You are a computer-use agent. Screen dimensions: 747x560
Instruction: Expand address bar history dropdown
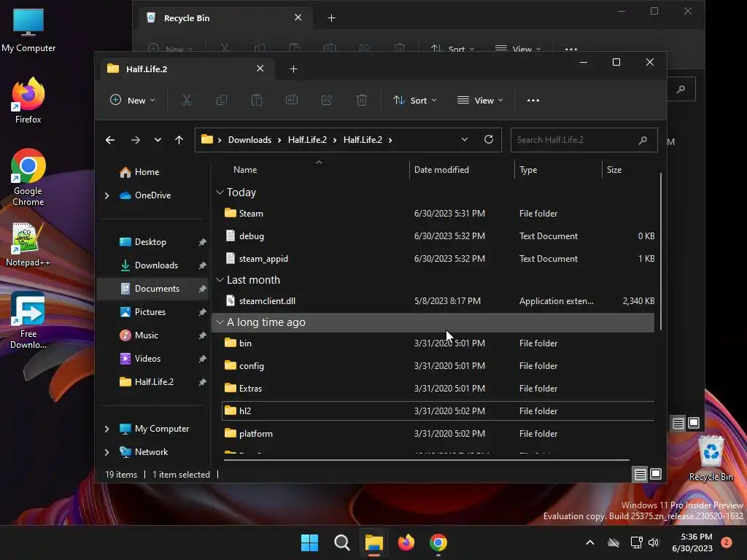point(465,139)
